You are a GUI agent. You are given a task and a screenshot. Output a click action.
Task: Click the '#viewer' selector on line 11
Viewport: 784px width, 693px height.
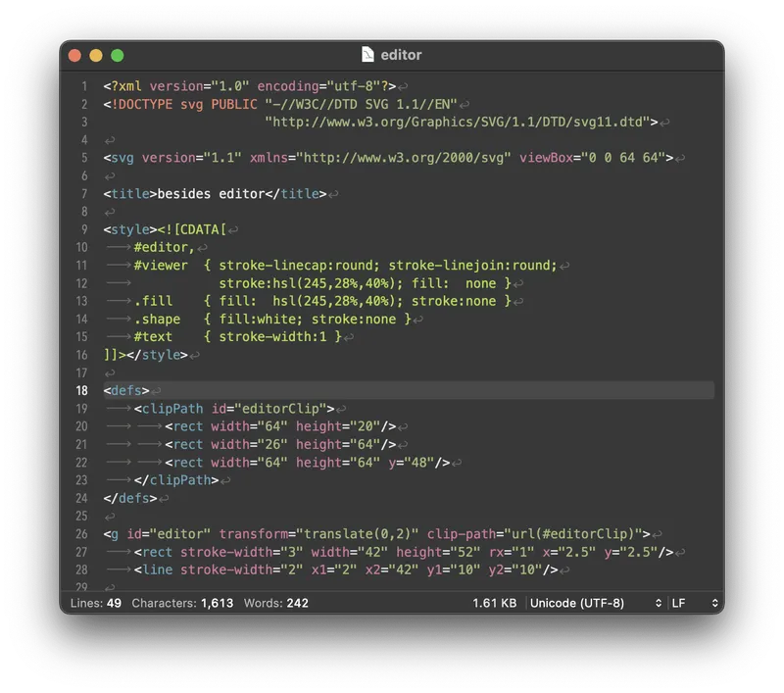(x=161, y=266)
